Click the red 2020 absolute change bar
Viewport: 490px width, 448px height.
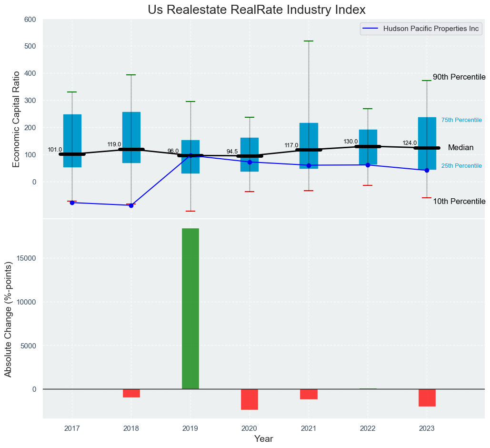tap(249, 399)
